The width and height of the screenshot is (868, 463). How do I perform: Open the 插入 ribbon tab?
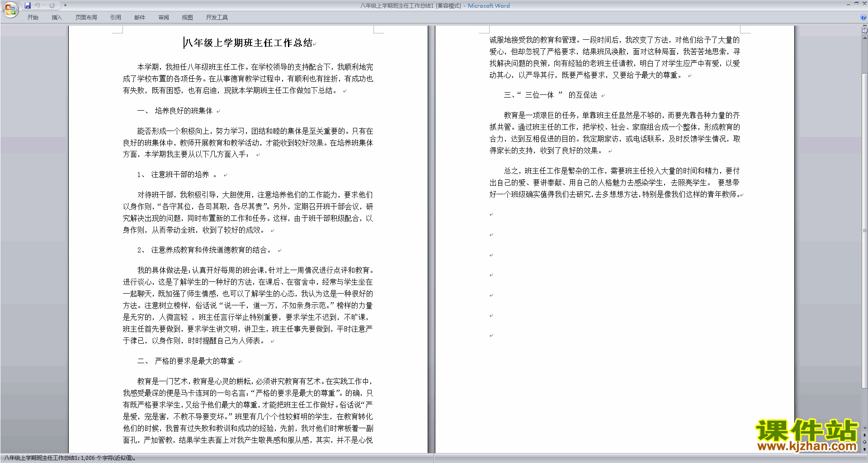coord(57,18)
